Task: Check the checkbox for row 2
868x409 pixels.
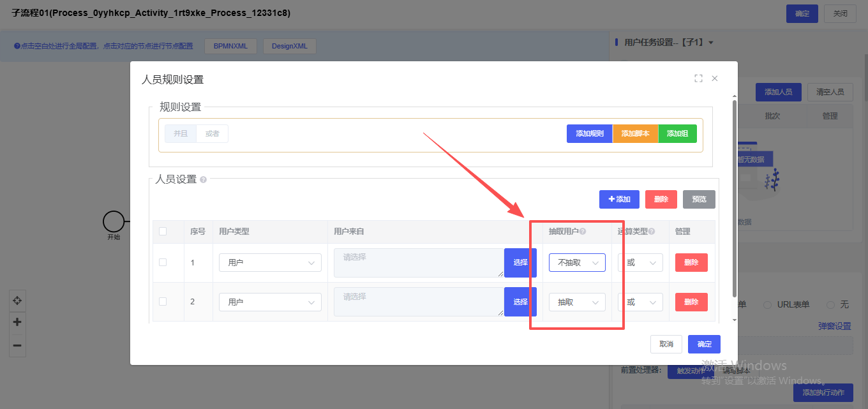Action: pos(163,301)
